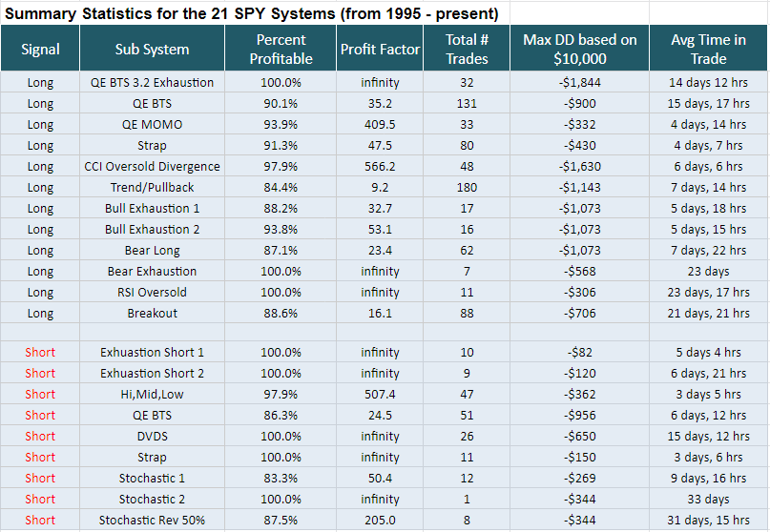Select the 83.3% percent profitable cell
The image size is (770, 532).
(281, 478)
